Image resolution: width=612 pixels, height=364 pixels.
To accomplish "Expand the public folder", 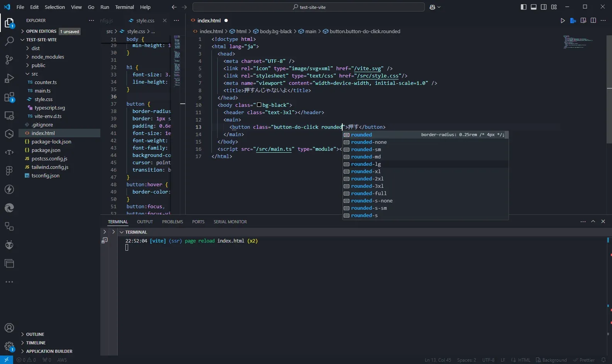I will 27,65.
